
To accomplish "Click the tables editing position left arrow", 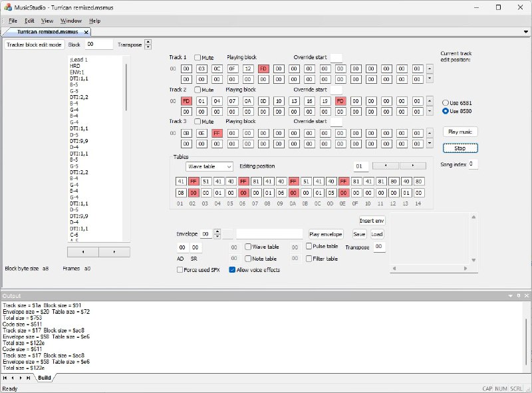I will (x=386, y=166).
